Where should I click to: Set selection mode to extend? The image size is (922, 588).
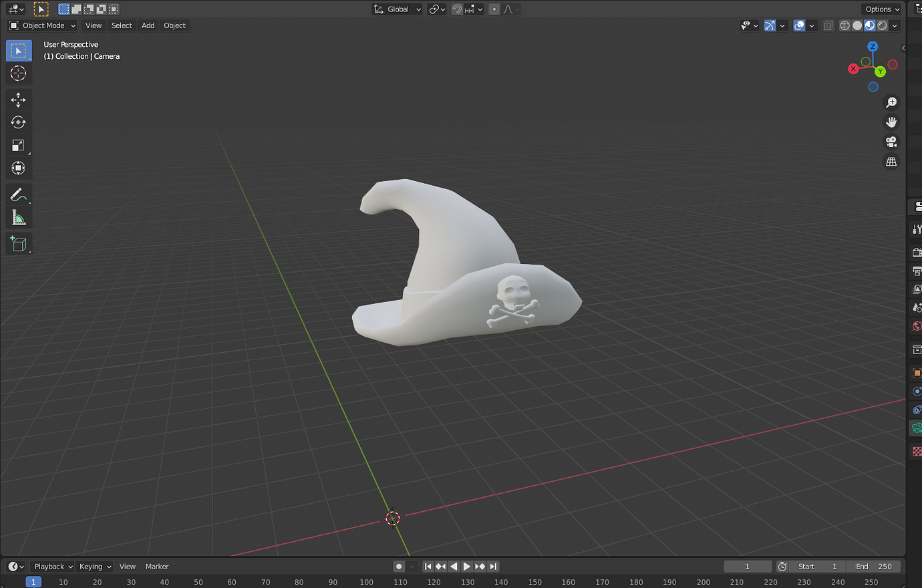point(77,9)
